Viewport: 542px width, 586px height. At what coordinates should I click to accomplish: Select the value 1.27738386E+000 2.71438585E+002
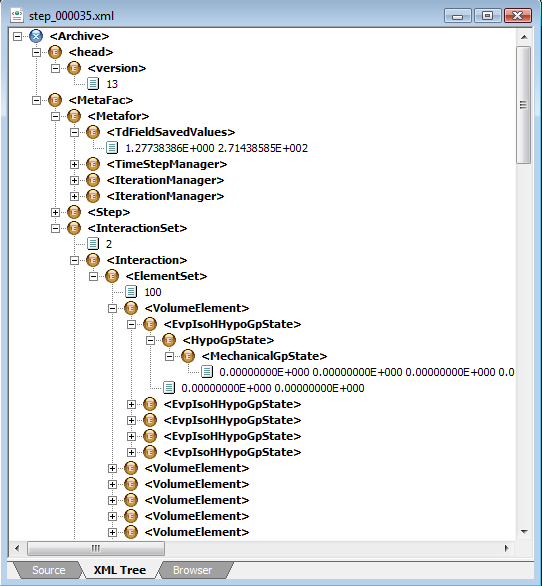click(x=216, y=148)
